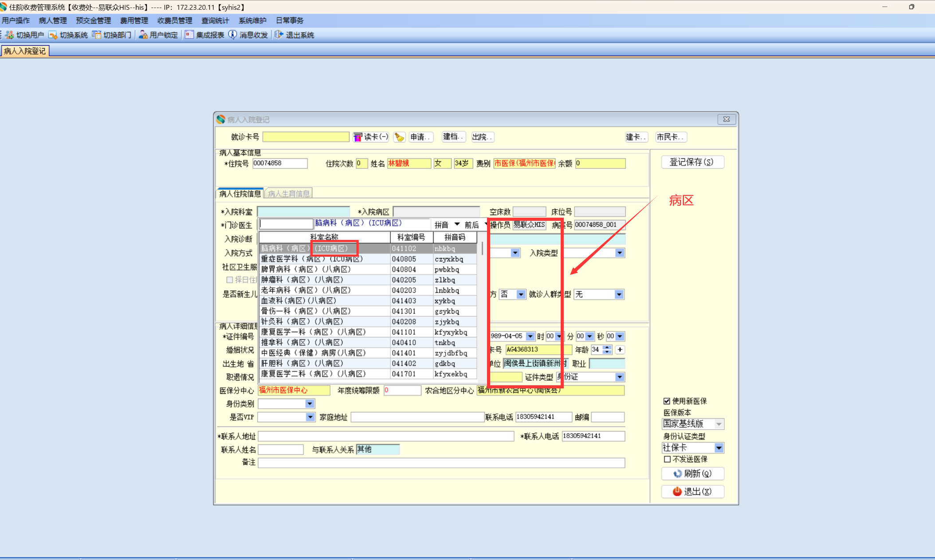
Task: Tick the 择日住院 checkbox
Action: (230, 280)
